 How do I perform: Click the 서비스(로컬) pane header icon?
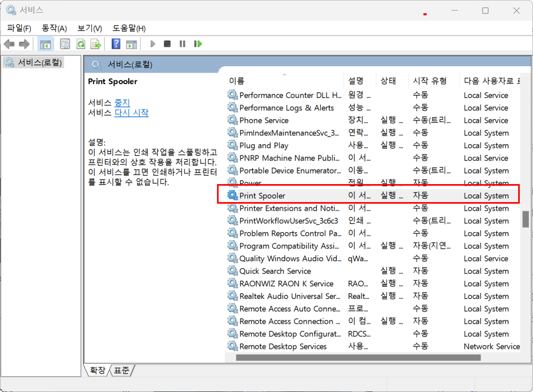(x=96, y=65)
